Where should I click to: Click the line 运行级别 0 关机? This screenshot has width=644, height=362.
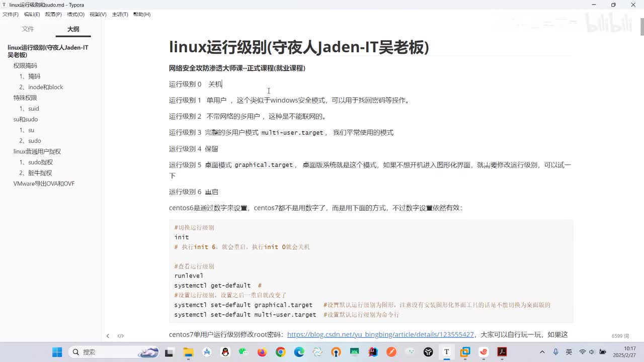[195, 84]
